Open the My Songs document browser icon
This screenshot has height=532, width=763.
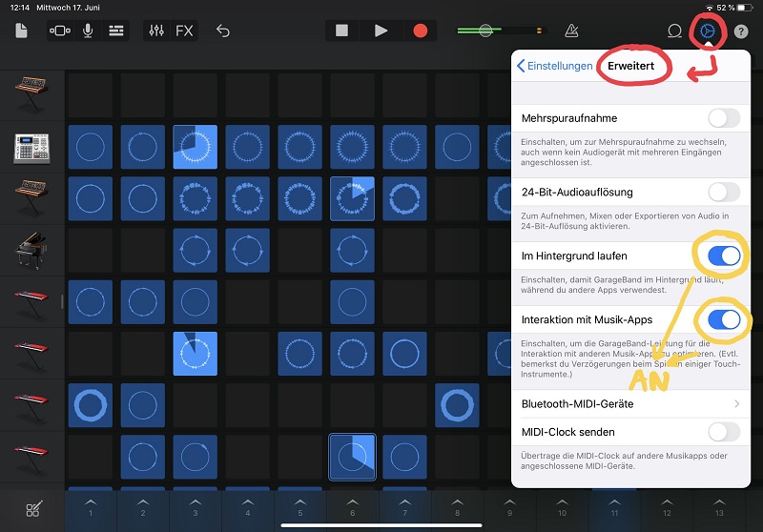tap(21, 31)
